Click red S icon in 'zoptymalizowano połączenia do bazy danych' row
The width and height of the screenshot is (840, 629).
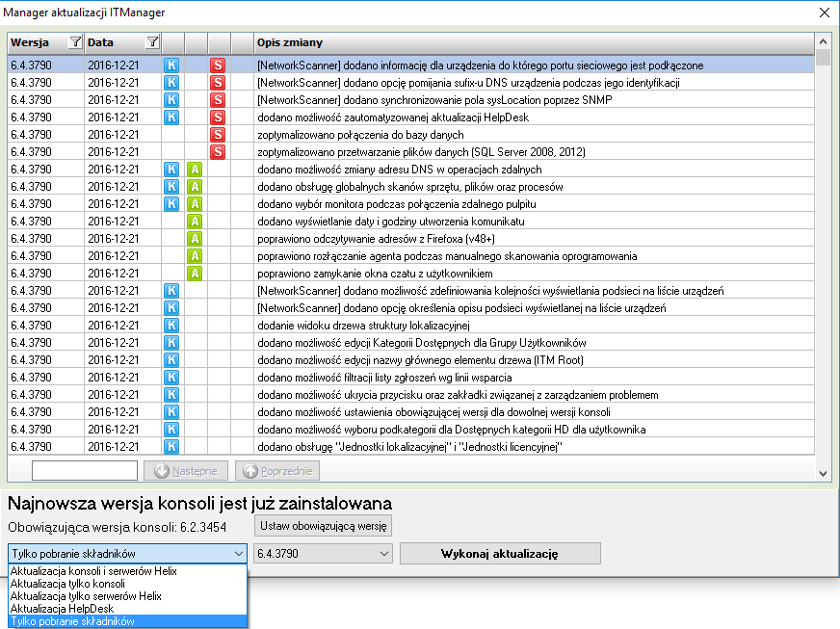218,135
